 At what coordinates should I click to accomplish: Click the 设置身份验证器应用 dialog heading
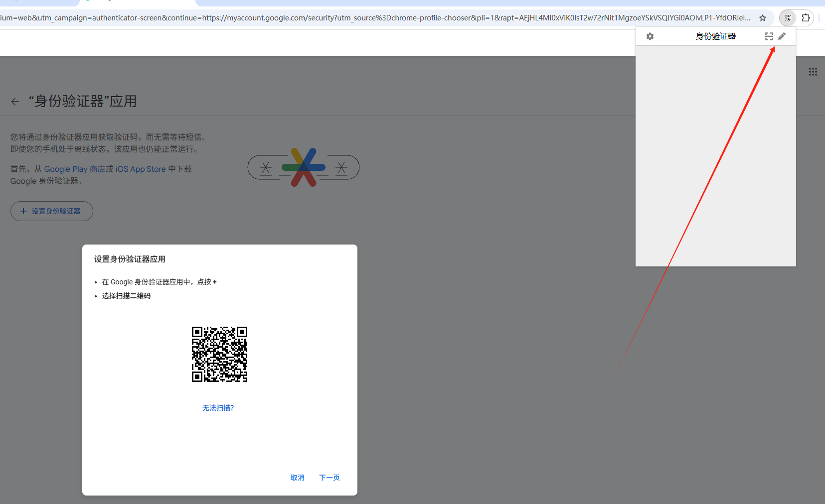point(130,259)
